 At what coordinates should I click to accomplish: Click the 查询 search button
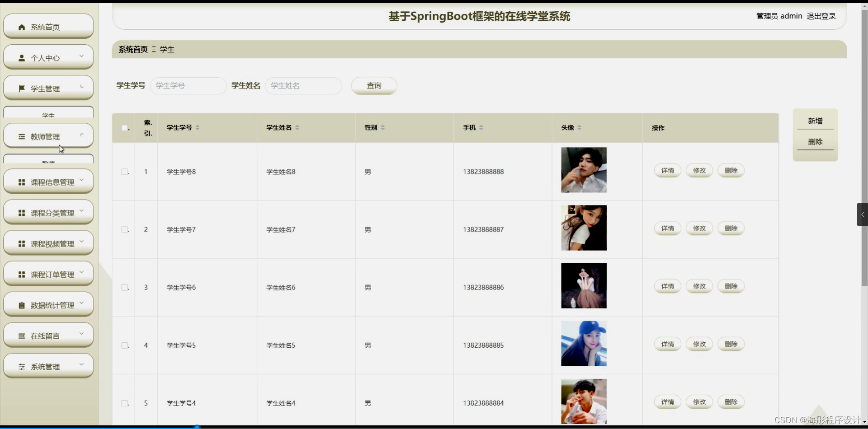coord(374,86)
